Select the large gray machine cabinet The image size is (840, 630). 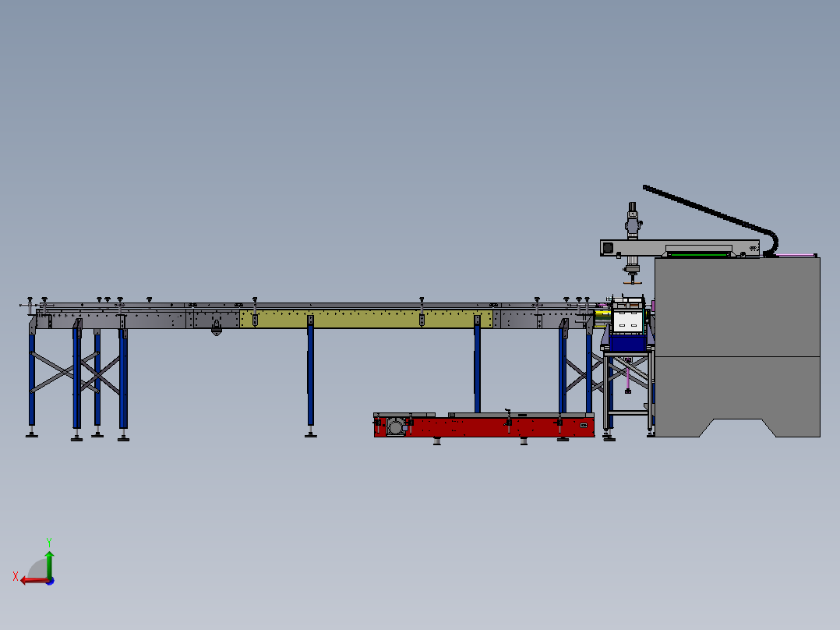[737, 347]
